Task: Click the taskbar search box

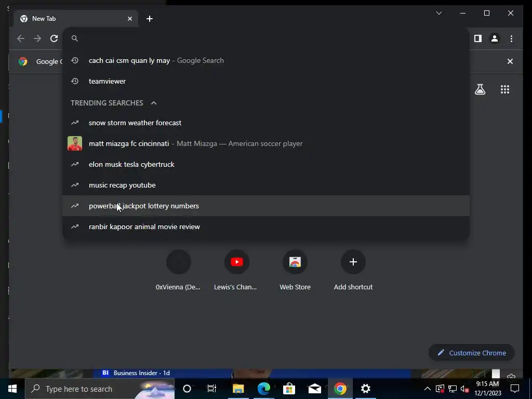Action: [100, 389]
